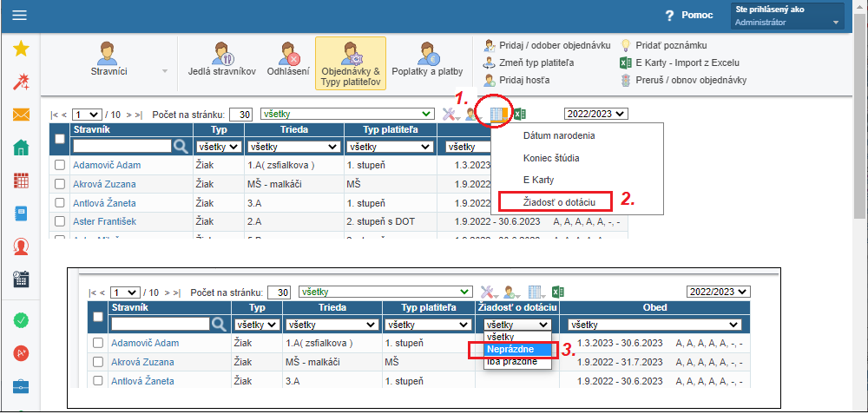Toggle the select-all checkbox in Stravník header
This screenshot has width=868, height=414.
tap(60, 138)
